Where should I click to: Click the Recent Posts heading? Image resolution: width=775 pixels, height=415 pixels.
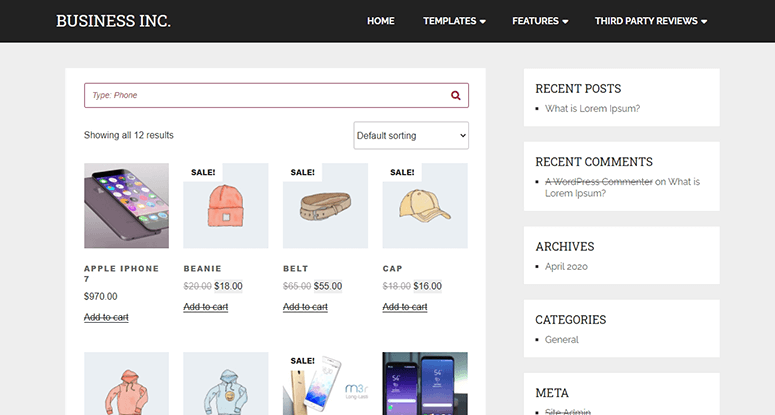(578, 88)
